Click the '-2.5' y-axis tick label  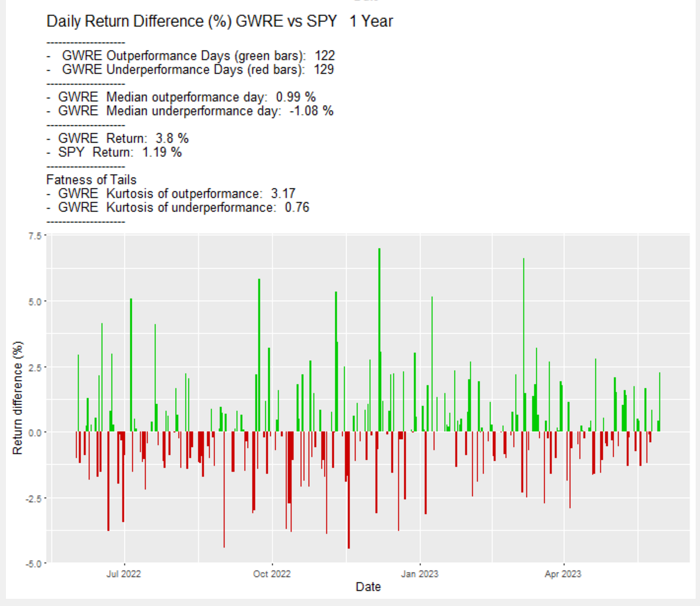coord(34,498)
